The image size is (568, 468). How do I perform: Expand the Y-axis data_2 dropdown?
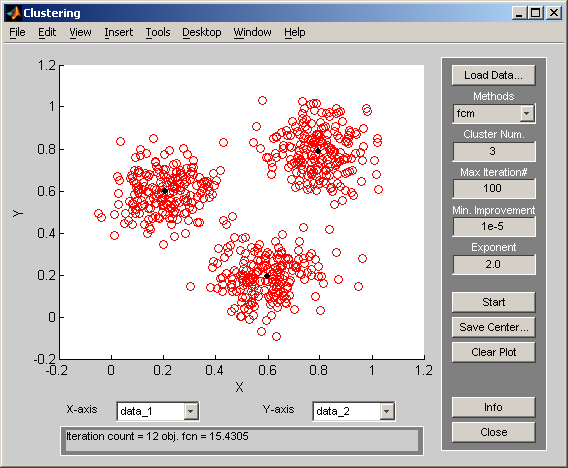pos(387,411)
